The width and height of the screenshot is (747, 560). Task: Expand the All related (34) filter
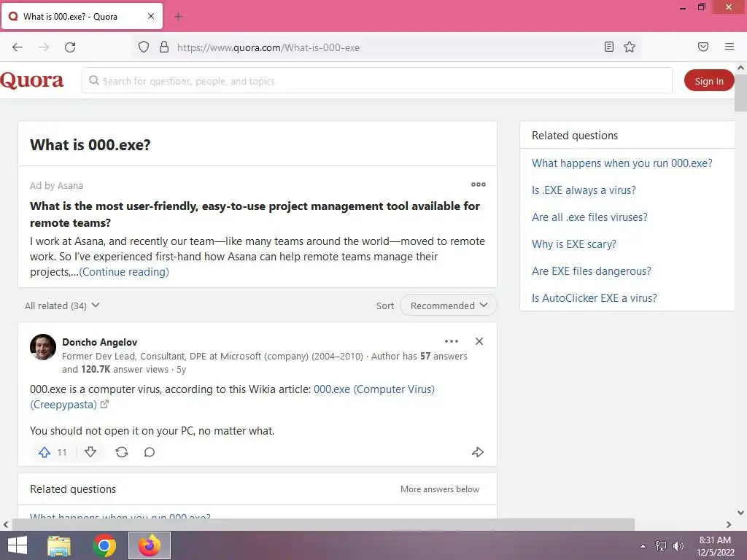[62, 306]
